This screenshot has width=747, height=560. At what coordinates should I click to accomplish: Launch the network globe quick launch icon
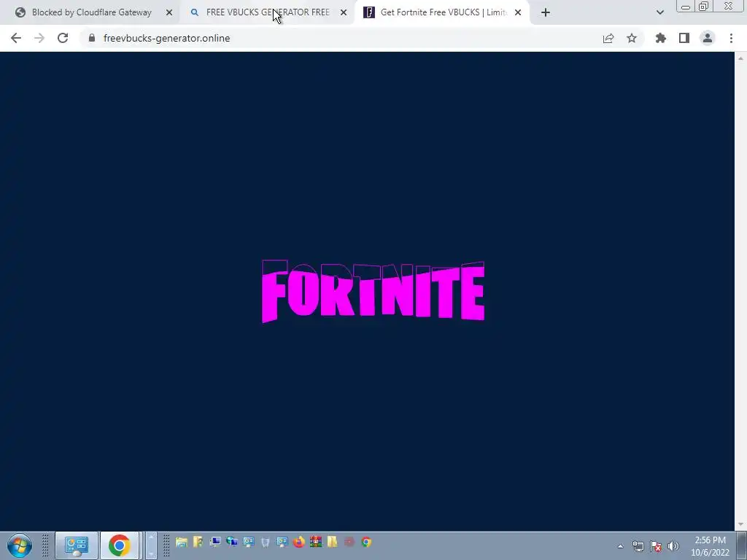pos(231,542)
